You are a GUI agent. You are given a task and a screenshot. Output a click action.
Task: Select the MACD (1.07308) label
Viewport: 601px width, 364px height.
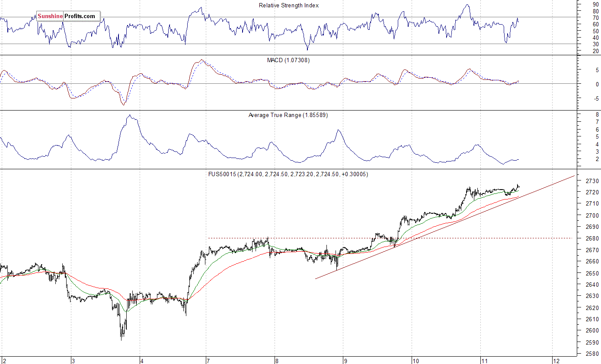pos(288,60)
